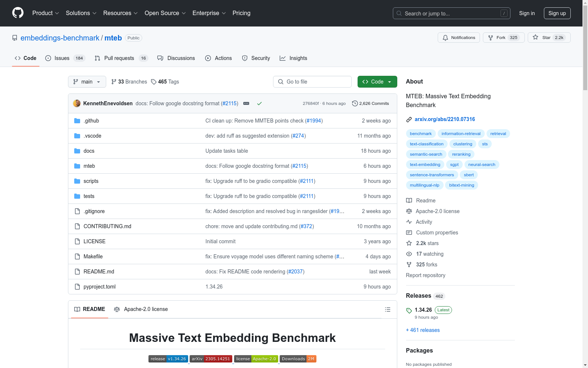Image resolution: width=588 pixels, height=368 pixels.
Task: Open the Product dropdown menu
Action: point(46,13)
